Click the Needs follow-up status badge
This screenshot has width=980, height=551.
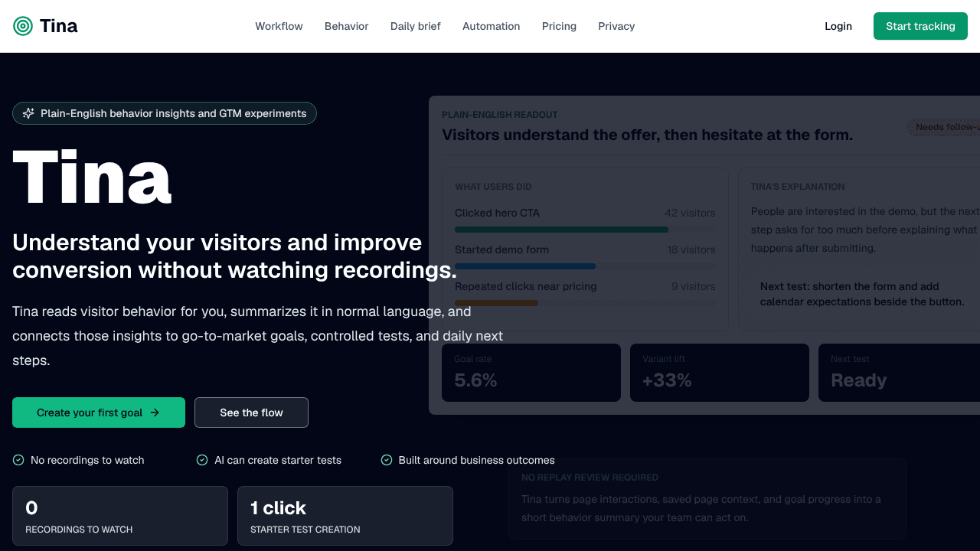(x=944, y=127)
